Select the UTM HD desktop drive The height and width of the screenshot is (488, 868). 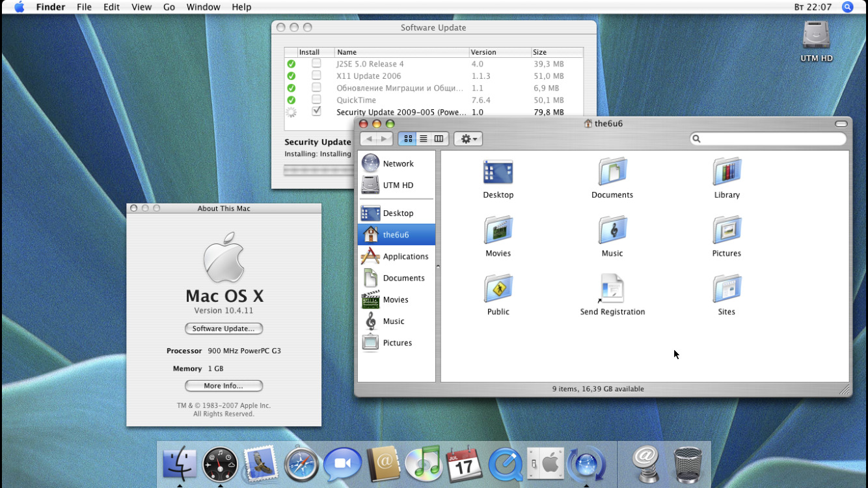pyautogui.click(x=816, y=36)
